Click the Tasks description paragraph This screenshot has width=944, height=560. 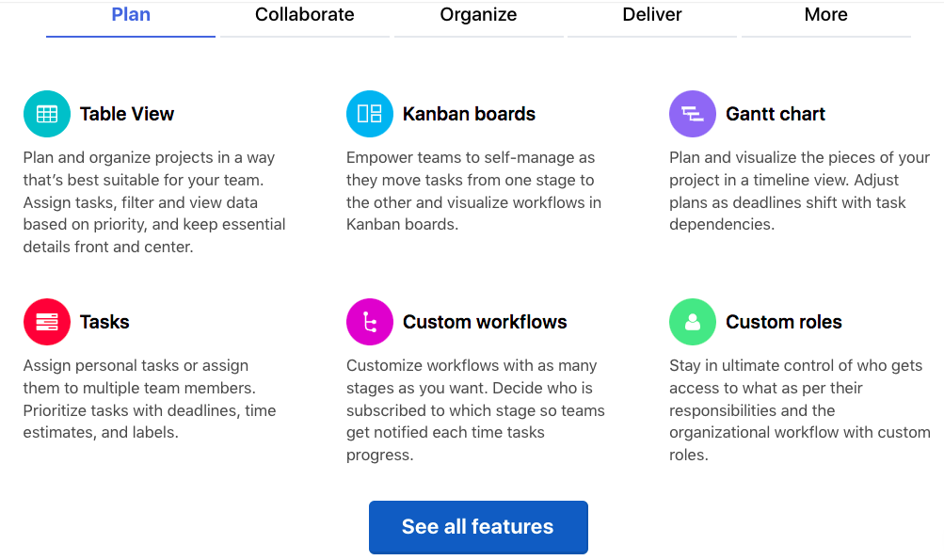click(x=150, y=399)
